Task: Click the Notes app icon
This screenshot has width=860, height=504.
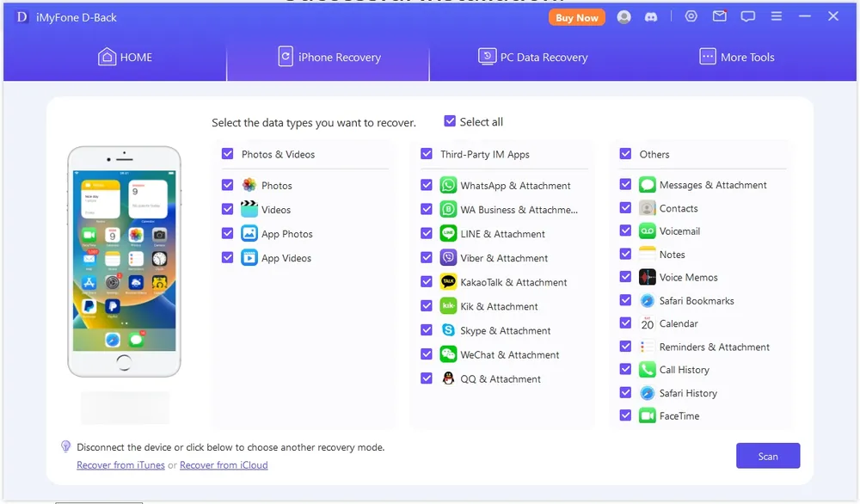Action: (648, 254)
